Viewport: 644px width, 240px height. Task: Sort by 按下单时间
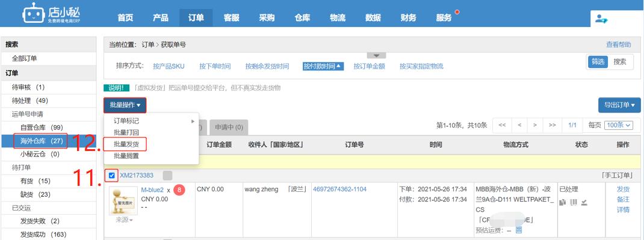[x=215, y=66]
